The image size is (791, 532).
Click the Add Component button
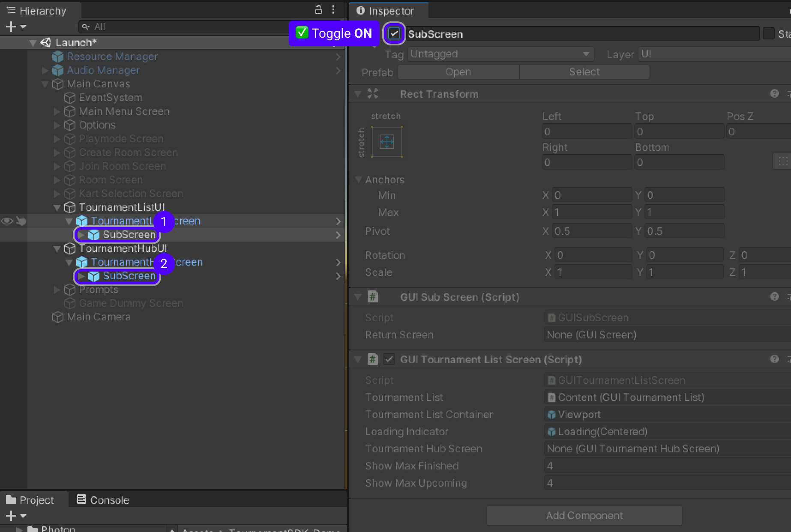pyautogui.click(x=584, y=516)
